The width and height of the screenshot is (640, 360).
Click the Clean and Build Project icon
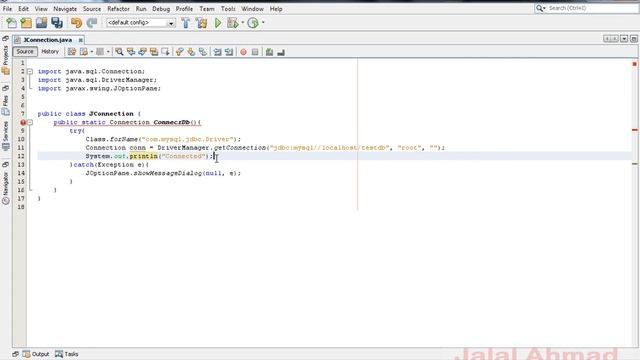coord(201,23)
